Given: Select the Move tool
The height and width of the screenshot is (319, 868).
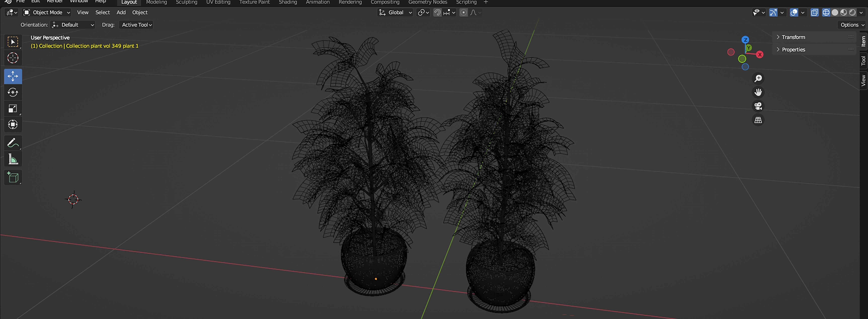Looking at the screenshot, I should 13,76.
